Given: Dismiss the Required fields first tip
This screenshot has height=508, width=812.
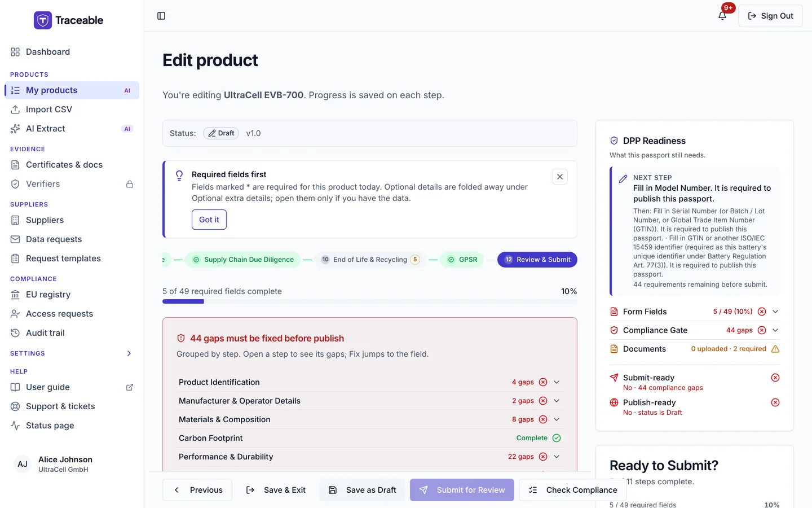Looking at the screenshot, I should [x=560, y=177].
